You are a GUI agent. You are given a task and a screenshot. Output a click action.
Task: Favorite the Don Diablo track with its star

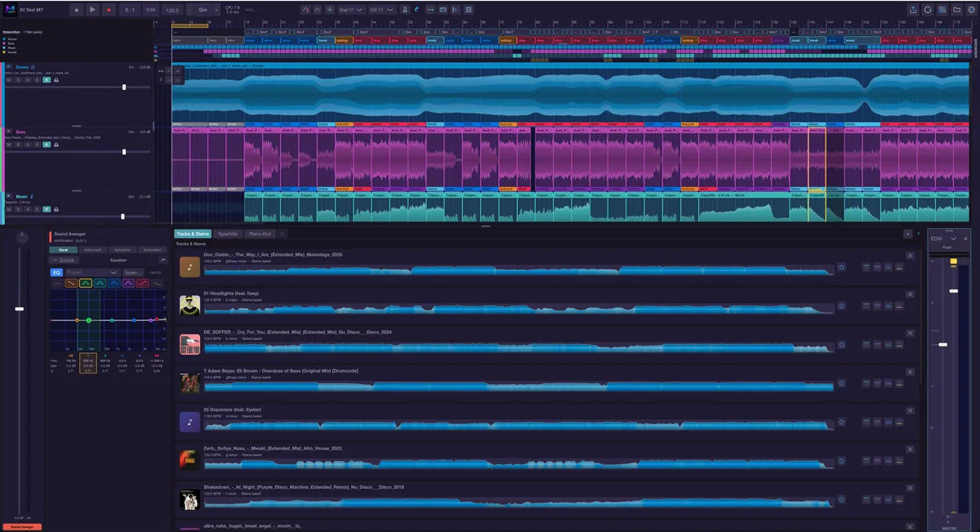pos(842,267)
